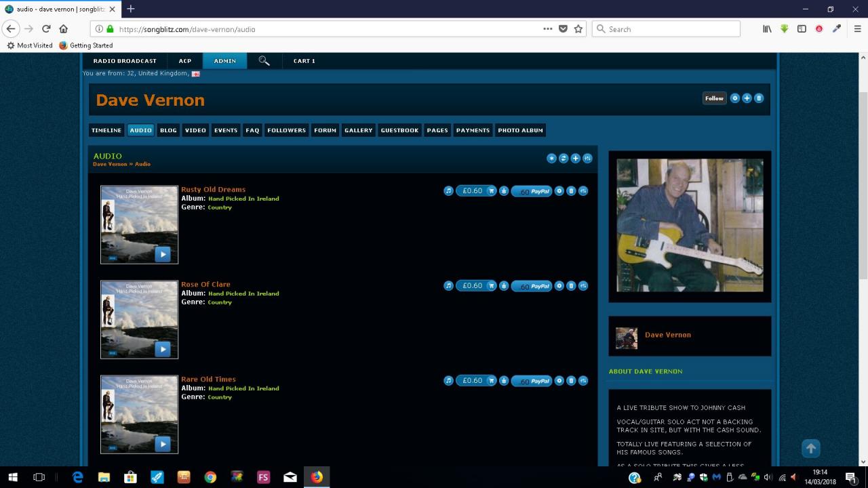Open Firefox hamburger menu

857,29
